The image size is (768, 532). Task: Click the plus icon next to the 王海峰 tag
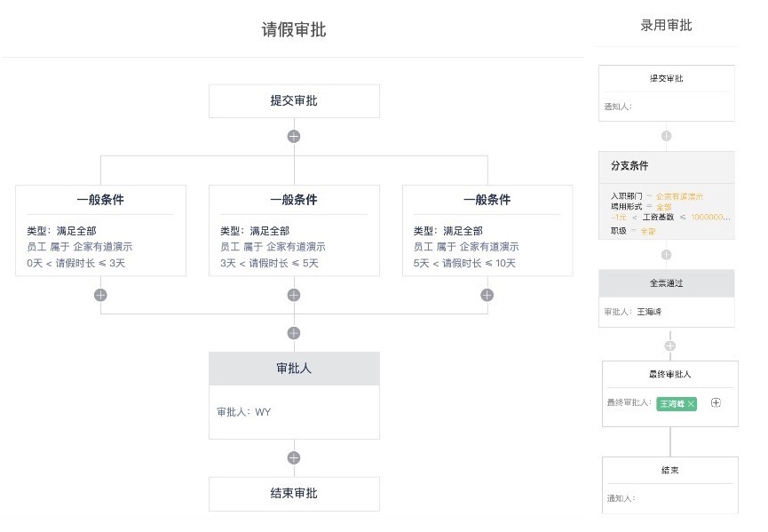click(716, 402)
